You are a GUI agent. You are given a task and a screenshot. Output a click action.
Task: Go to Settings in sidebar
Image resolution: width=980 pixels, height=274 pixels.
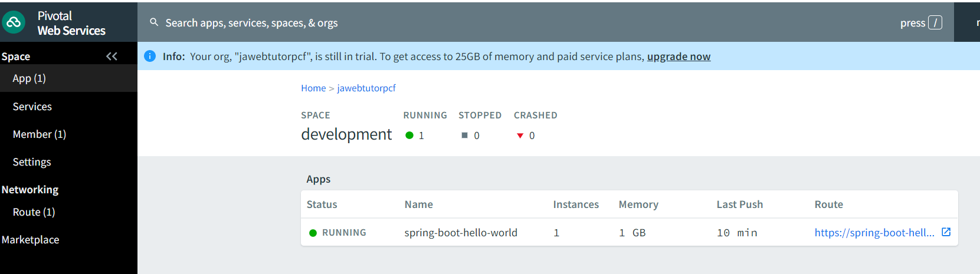[x=32, y=162]
